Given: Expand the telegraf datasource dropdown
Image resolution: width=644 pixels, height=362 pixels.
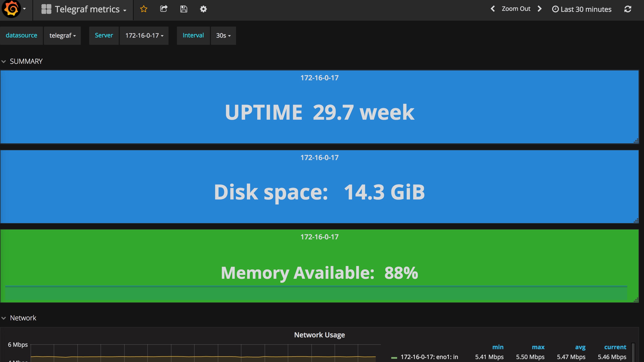Looking at the screenshot, I should [62, 35].
